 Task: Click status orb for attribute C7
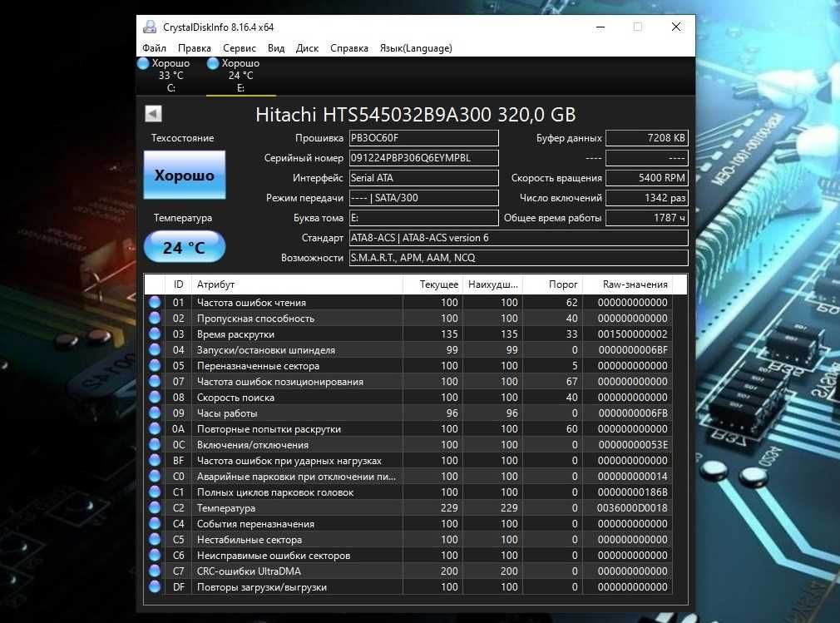coord(155,571)
